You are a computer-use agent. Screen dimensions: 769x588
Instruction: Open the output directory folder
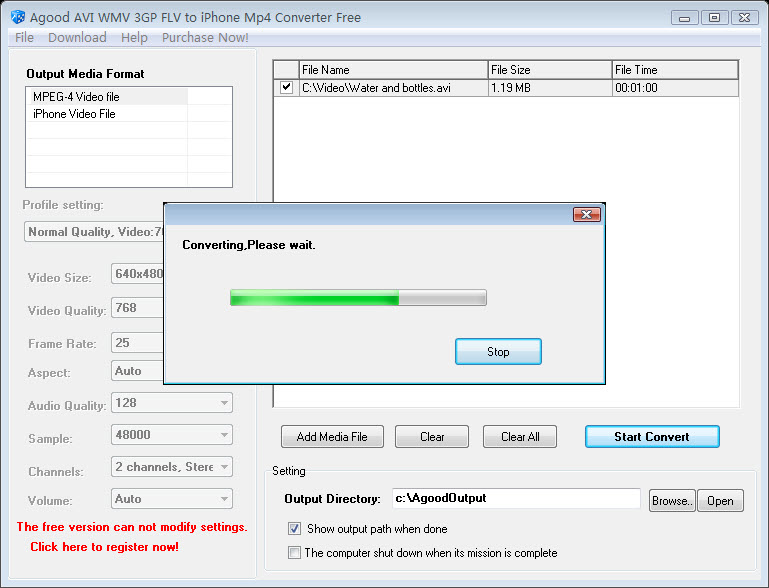(x=720, y=501)
